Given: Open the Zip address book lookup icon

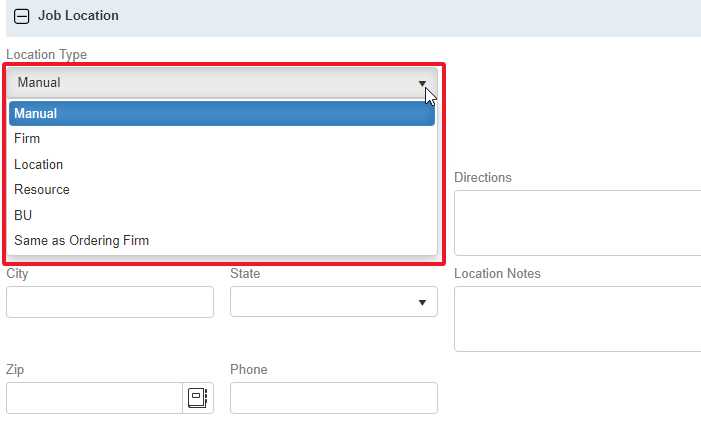Looking at the screenshot, I should click(196, 398).
